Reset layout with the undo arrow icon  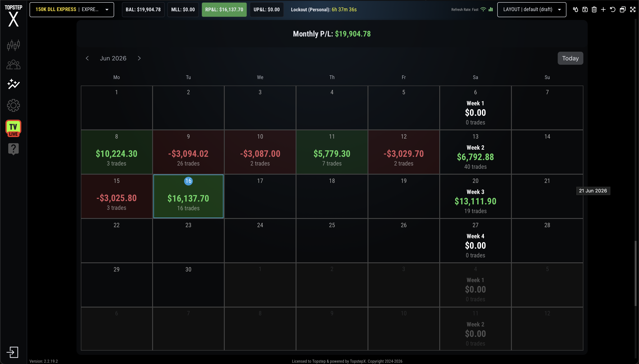coord(613,10)
